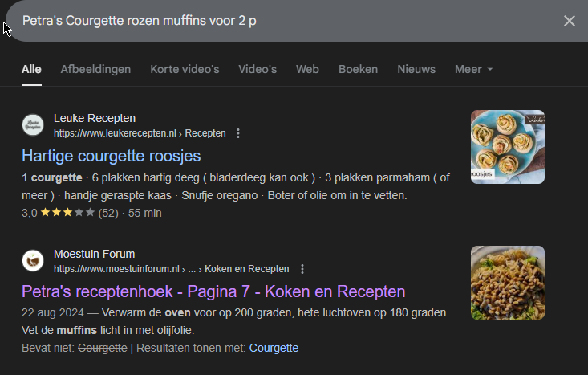Click inside the search query field
This screenshot has height=375, width=588.
point(241,21)
